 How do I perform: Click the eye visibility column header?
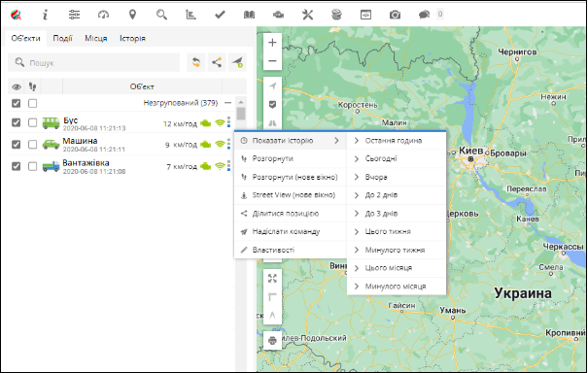(17, 87)
